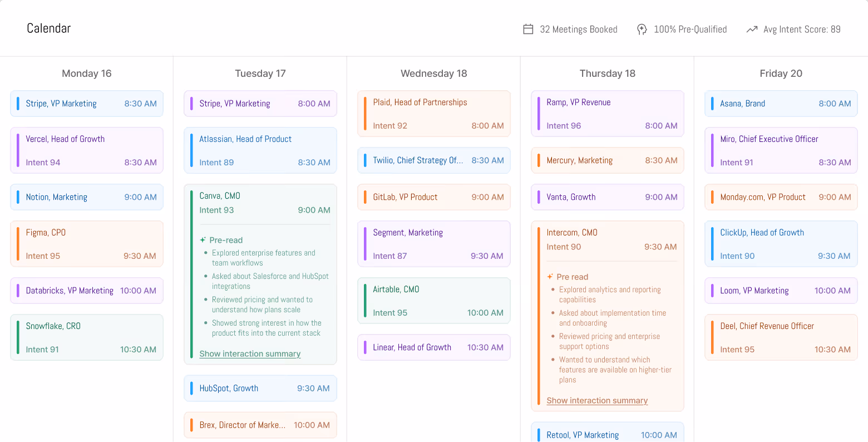Click Intent 87 on the Segment card
Viewport: 868px width, 442px height.
coord(389,256)
